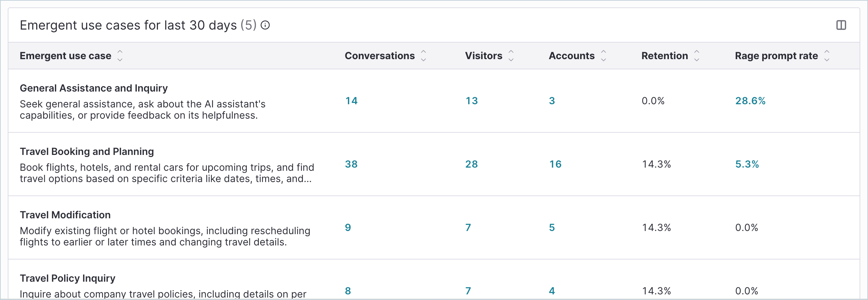This screenshot has height=300, width=868.
Task: Open the 5.3% rage prompt rate link
Action: point(747,164)
